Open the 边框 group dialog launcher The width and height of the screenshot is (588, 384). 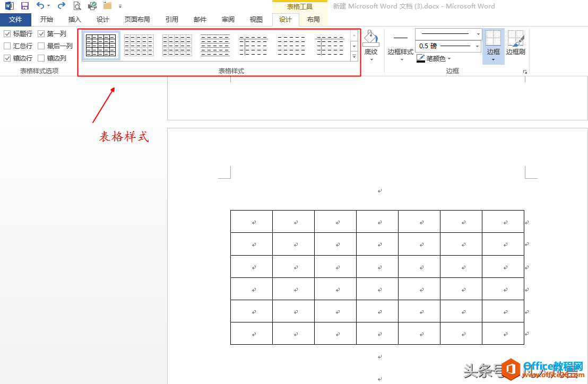(x=525, y=72)
